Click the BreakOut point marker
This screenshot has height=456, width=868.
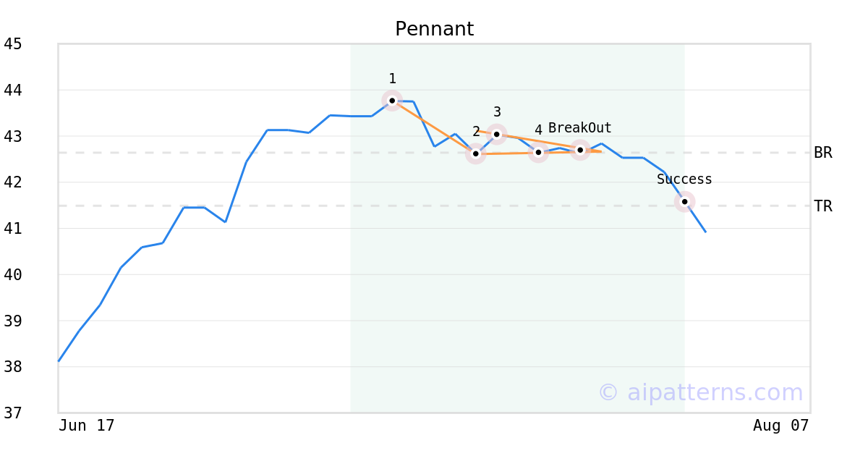pyautogui.click(x=580, y=150)
